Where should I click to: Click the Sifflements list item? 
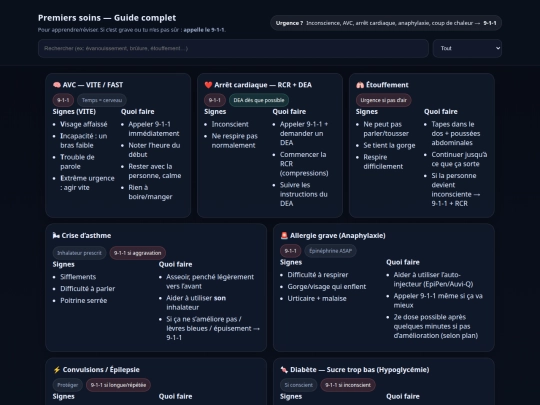point(78,277)
